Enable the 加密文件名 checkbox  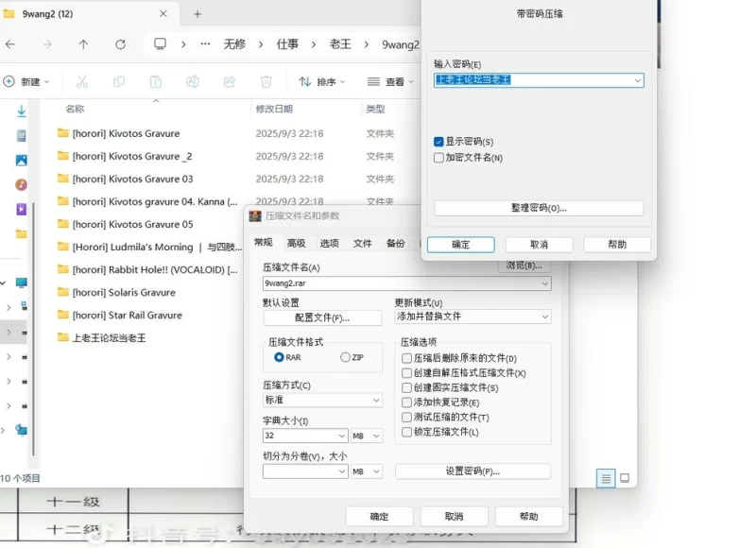click(x=438, y=158)
